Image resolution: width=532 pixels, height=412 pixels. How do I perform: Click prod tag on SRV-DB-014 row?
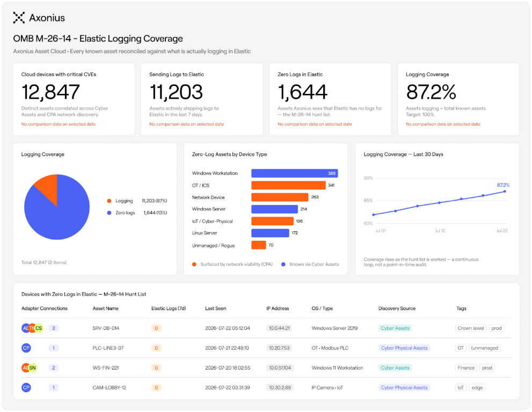pos(497,328)
